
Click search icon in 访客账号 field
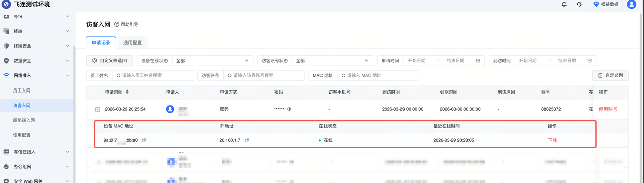click(x=230, y=75)
